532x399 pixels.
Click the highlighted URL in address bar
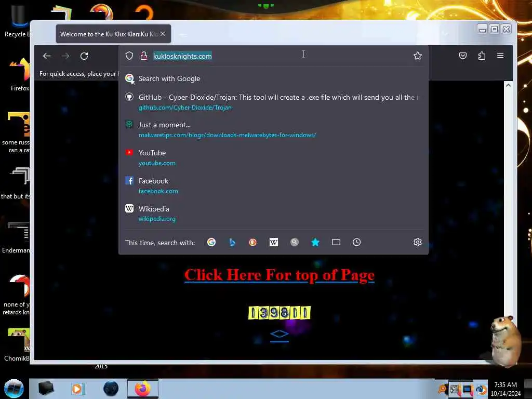[182, 56]
